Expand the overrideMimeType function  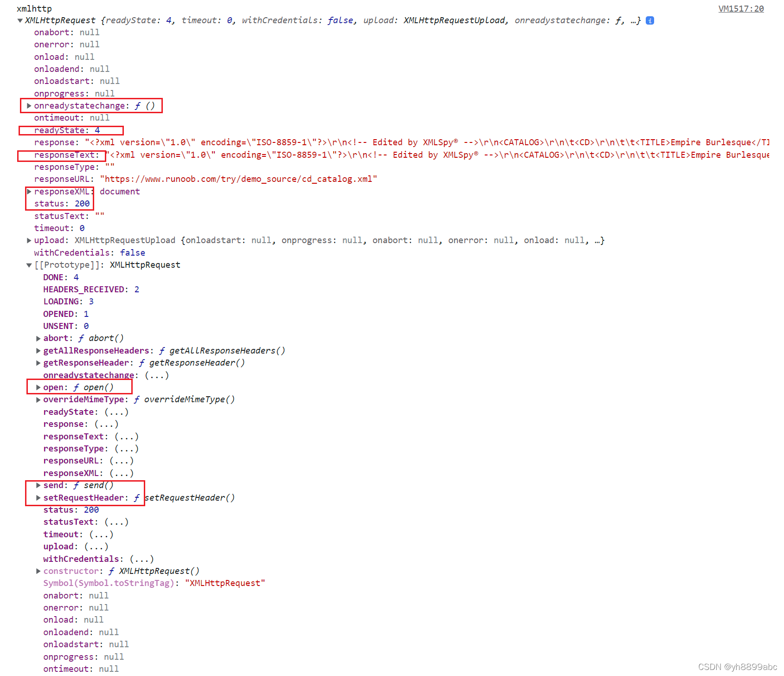[38, 399]
